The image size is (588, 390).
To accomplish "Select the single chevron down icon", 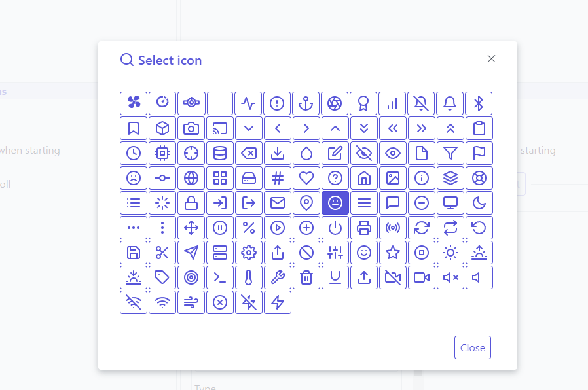I will tap(249, 128).
